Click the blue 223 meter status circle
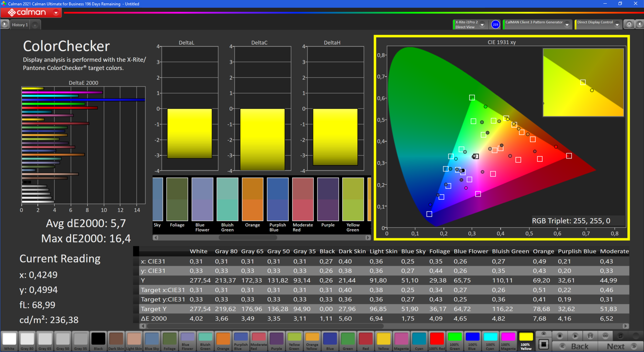The width and height of the screenshot is (644, 352). pyautogui.click(x=495, y=24)
